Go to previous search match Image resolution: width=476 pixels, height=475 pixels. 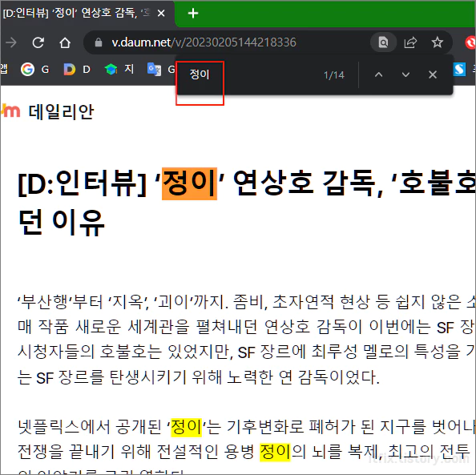tap(378, 74)
